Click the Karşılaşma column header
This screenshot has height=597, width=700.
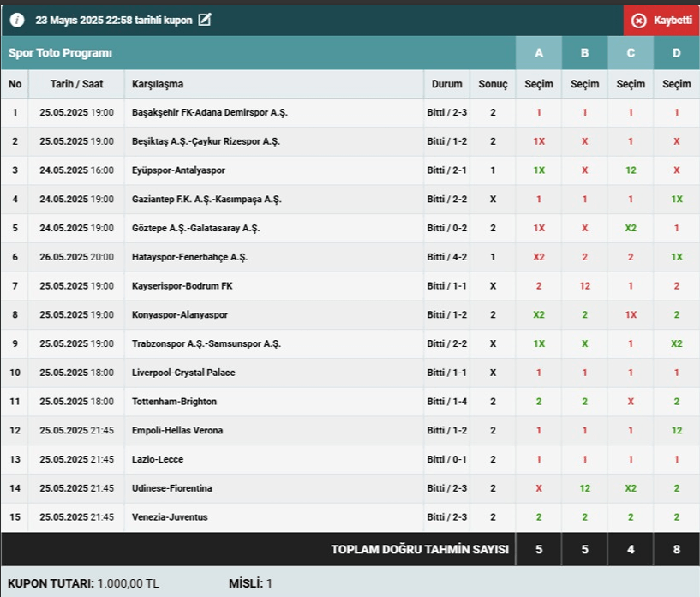[x=158, y=84]
